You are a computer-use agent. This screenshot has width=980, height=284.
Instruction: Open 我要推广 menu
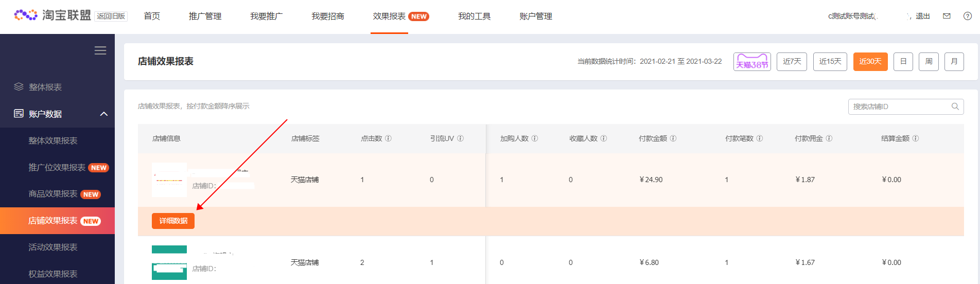point(266,16)
